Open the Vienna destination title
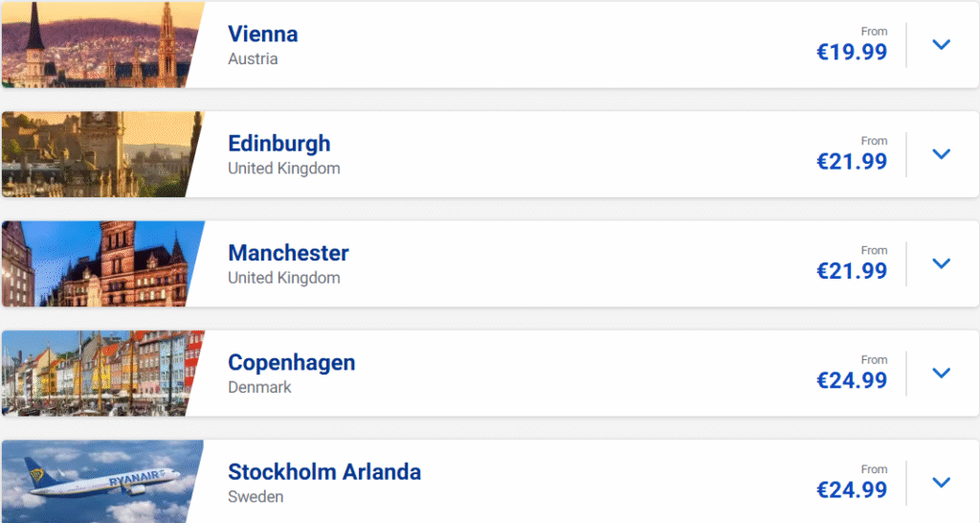This screenshot has height=523, width=980. tap(262, 34)
